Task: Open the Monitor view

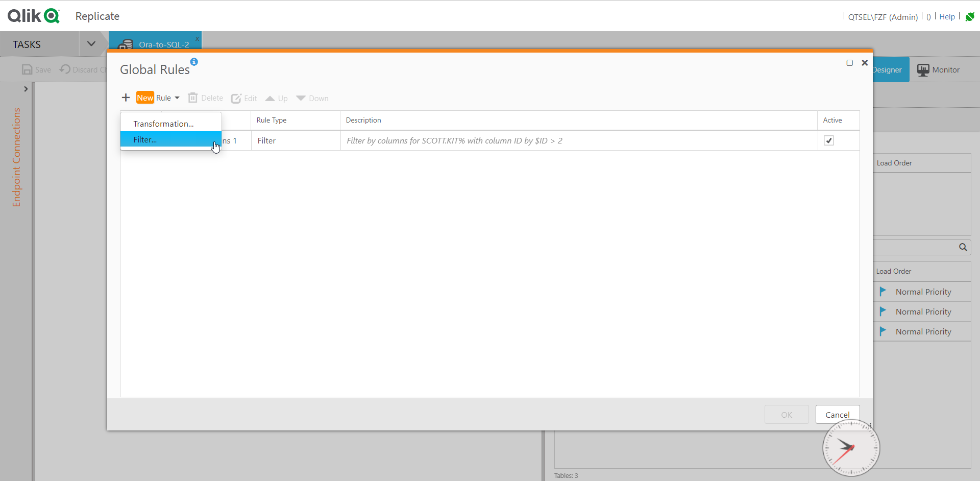Action: (x=938, y=69)
